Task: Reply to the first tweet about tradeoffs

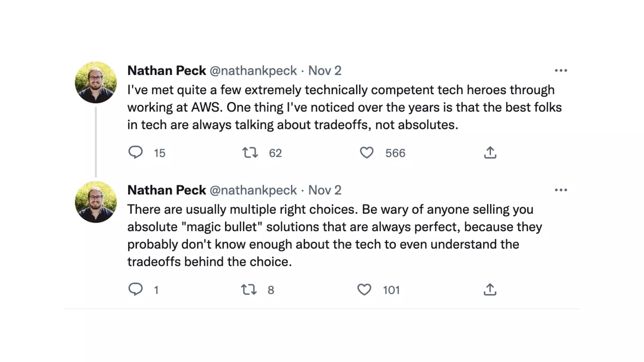Action: pyautogui.click(x=136, y=152)
